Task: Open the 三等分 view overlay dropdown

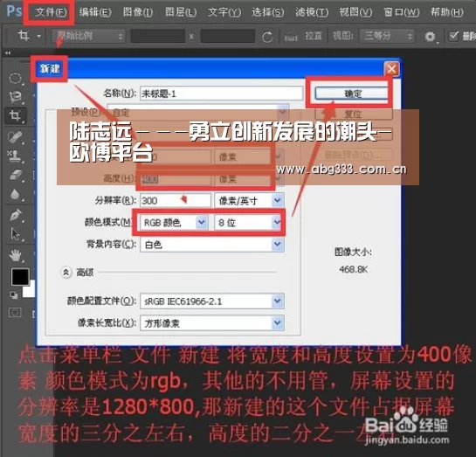Action: click(387, 37)
